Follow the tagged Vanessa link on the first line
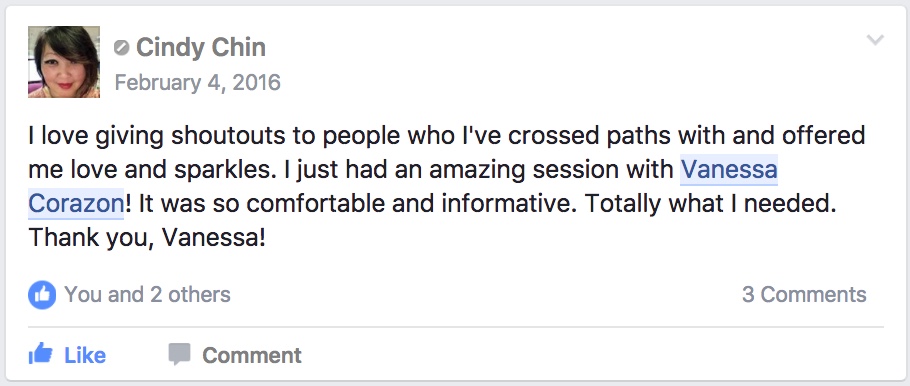The height and width of the screenshot is (386, 910). pos(728,170)
